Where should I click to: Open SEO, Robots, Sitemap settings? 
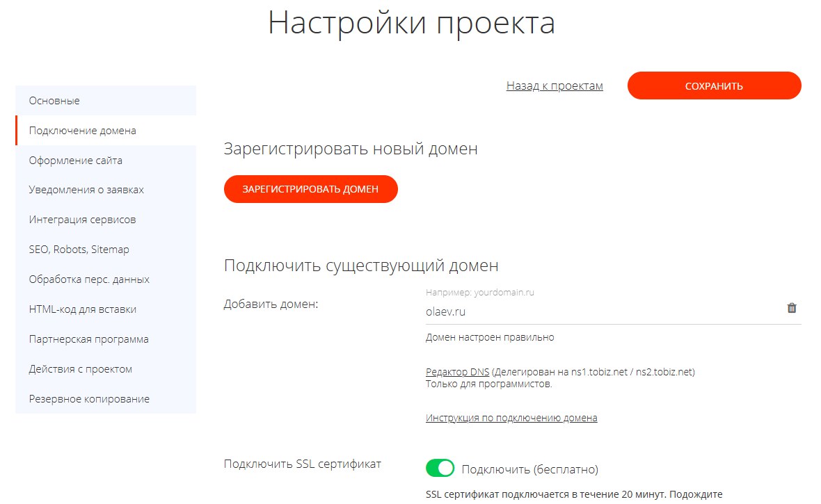click(x=106, y=249)
